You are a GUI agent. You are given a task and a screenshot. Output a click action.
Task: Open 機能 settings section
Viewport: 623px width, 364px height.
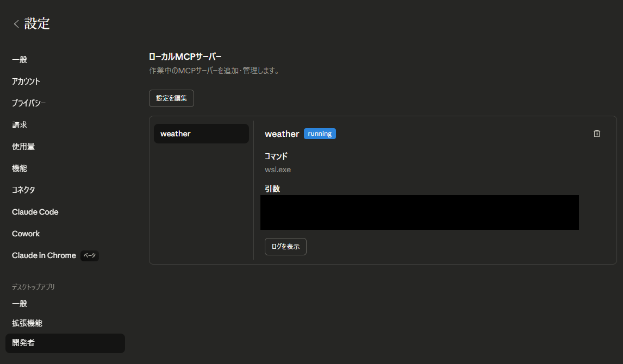(x=20, y=168)
